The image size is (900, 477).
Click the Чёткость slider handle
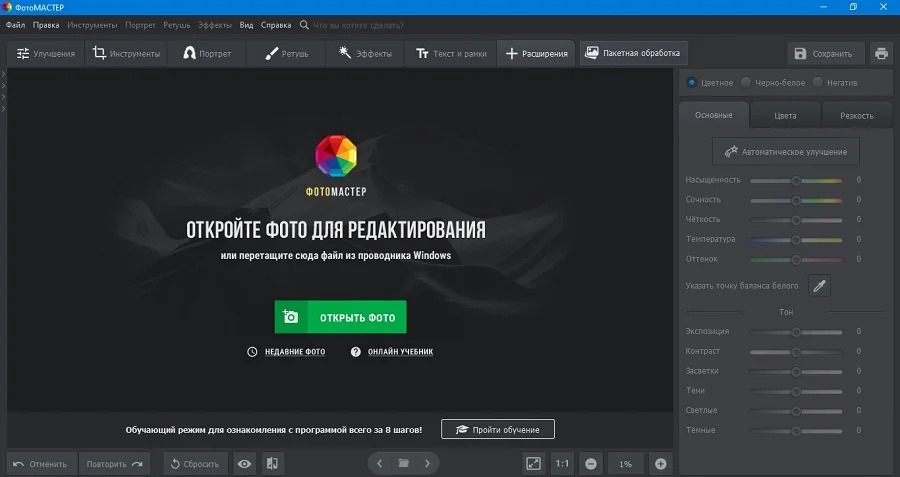[796, 220]
